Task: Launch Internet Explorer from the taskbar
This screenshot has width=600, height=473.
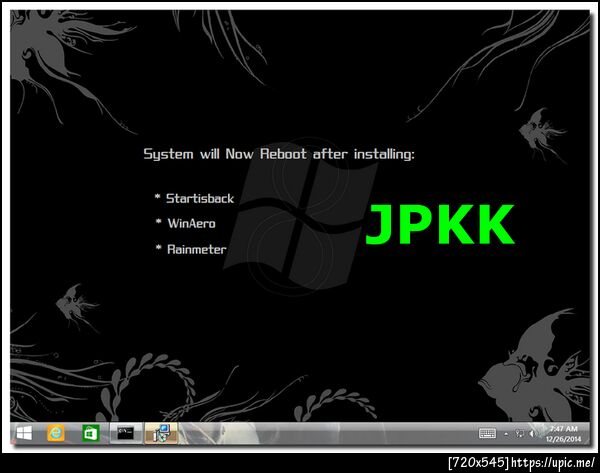Action: pyautogui.click(x=56, y=434)
